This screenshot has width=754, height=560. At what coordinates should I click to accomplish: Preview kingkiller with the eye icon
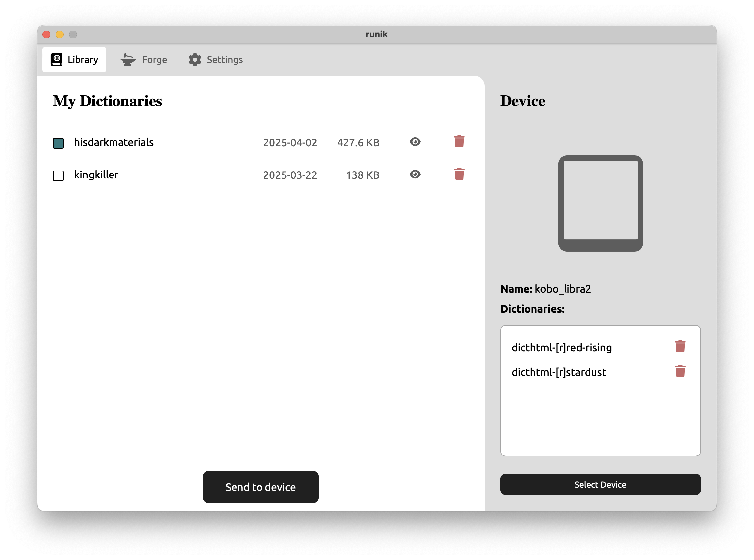click(415, 174)
